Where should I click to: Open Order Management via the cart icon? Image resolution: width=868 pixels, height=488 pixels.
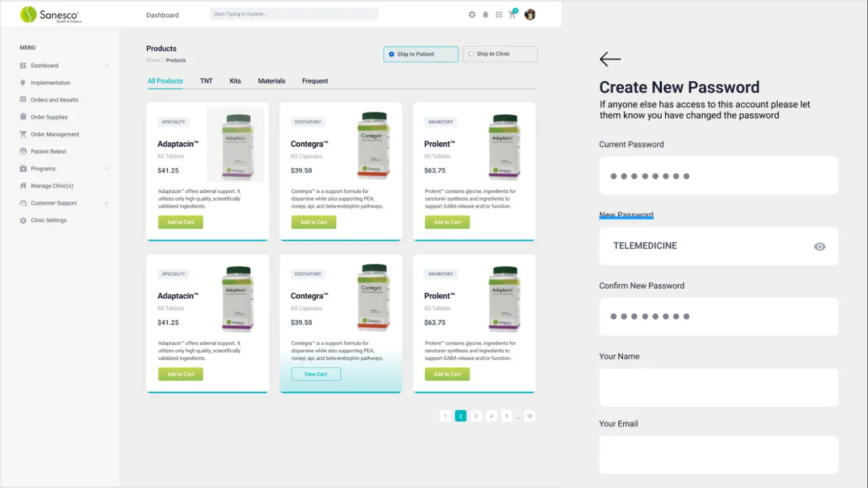(x=24, y=134)
